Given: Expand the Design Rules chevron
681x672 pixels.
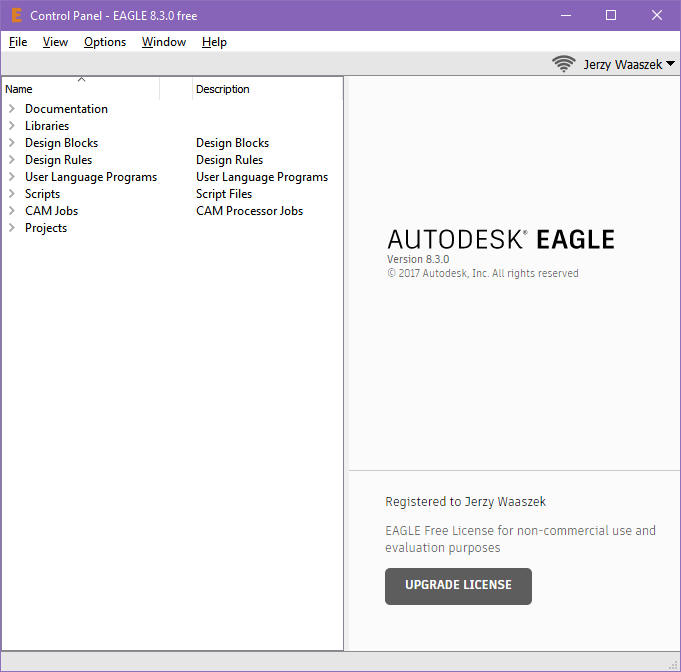Looking at the screenshot, I should coord(12,160).
